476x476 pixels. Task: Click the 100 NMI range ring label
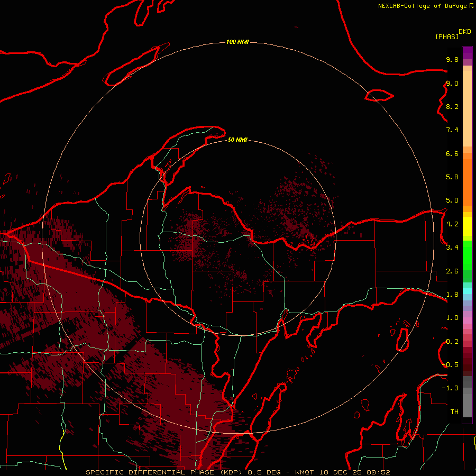click(x=237, y=42)
